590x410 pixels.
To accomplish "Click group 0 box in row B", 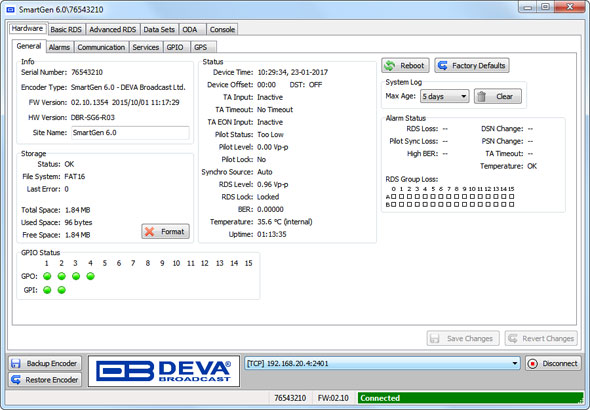I will pos(394,205).
